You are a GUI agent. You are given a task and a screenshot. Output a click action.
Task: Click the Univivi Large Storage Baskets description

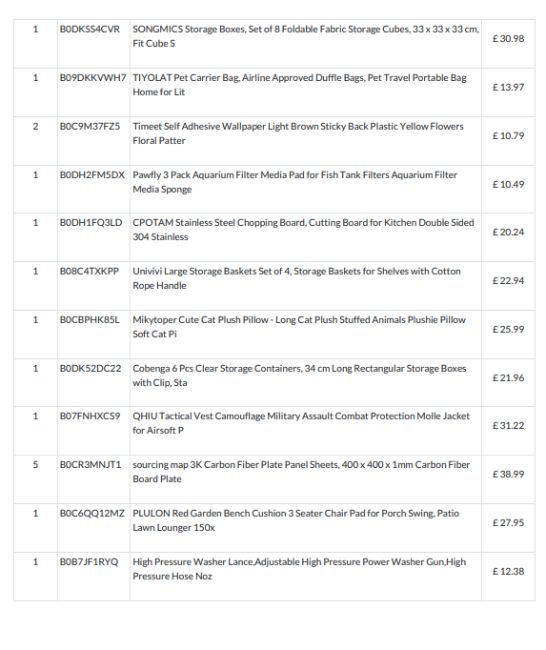(296, 278)
